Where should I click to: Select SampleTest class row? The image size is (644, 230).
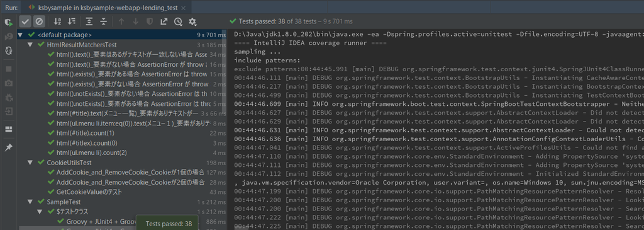coord(122,202)
